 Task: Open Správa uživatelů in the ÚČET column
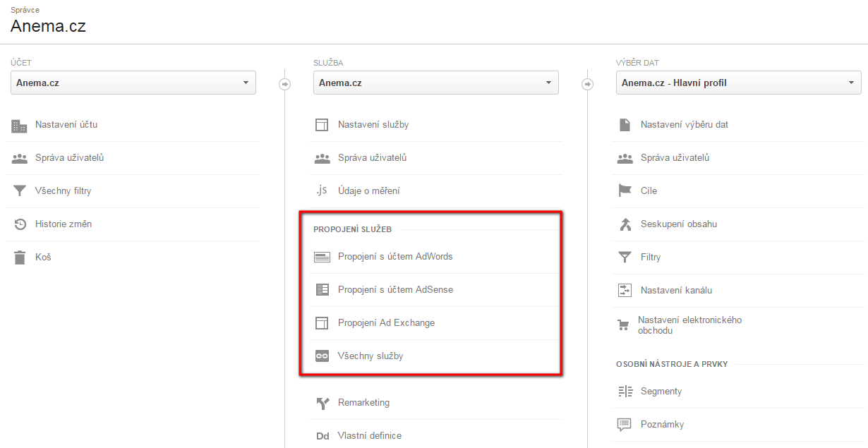pos(69,158)
